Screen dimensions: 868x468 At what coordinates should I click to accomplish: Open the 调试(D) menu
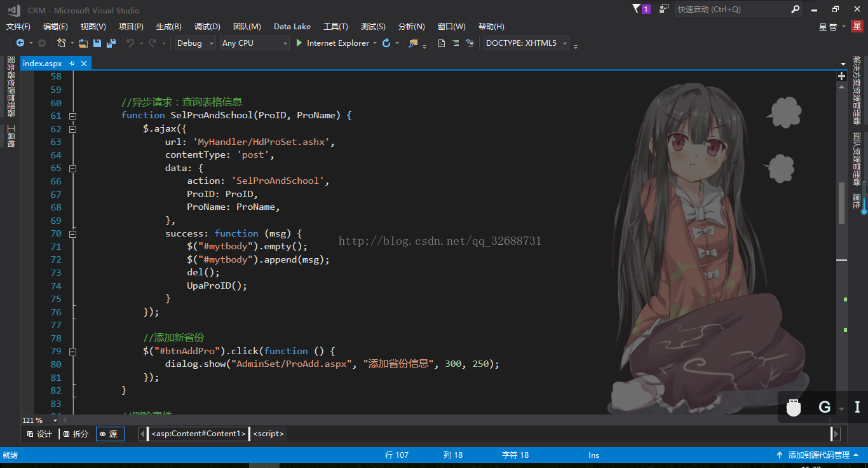(x=207, y=27)
